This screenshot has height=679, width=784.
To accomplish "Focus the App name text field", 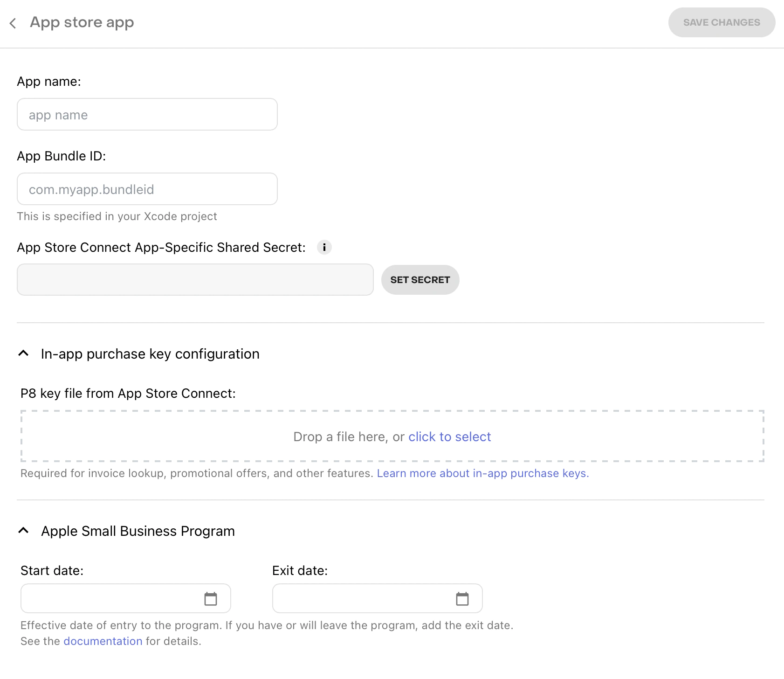I will (147, 115).
